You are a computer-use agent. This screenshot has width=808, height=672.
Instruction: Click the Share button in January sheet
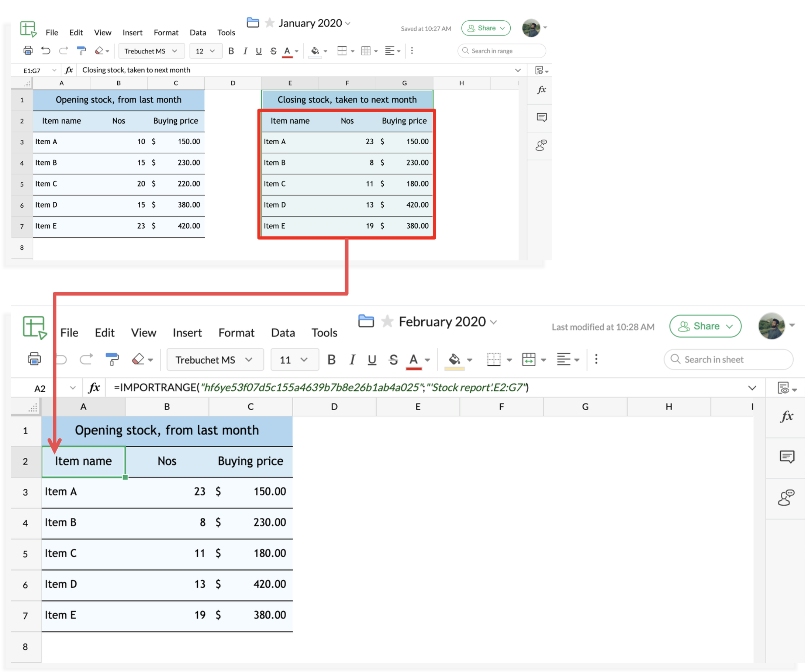(x=486, y=28)
